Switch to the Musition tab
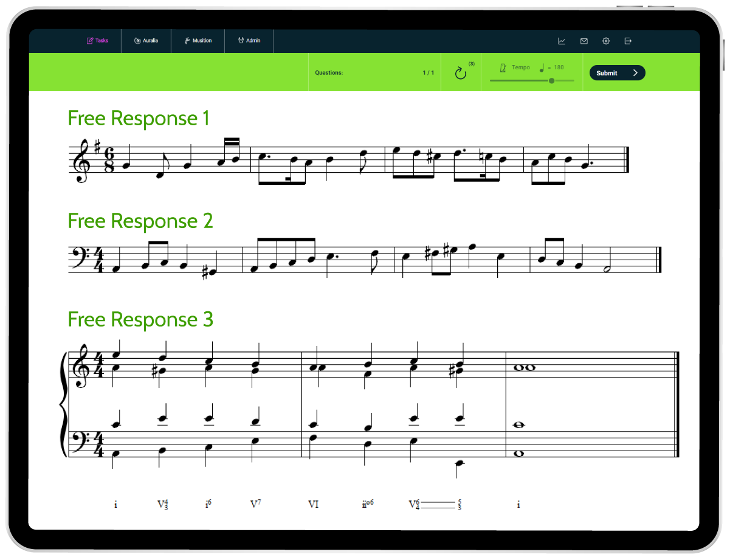730x560 pixels. [198, 41]
